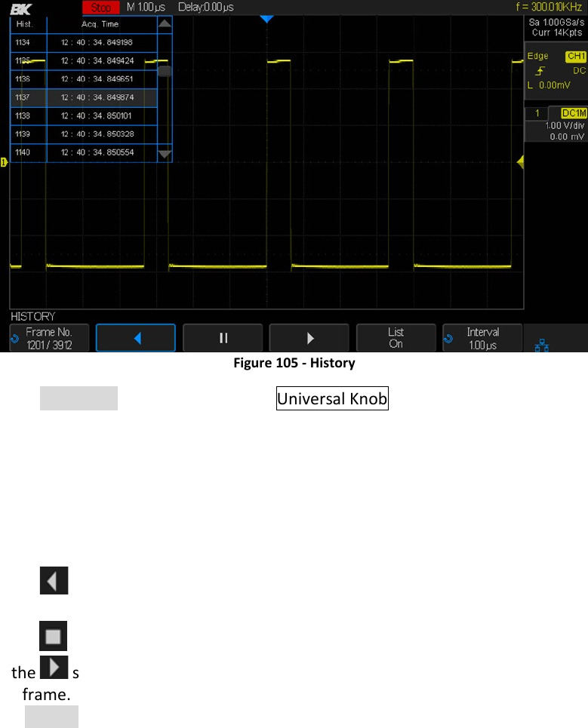This screenshot has width=588, height=728.
Task: Click the square stop icon below figure
Action: pyautogui.click(x=54, y=637)
